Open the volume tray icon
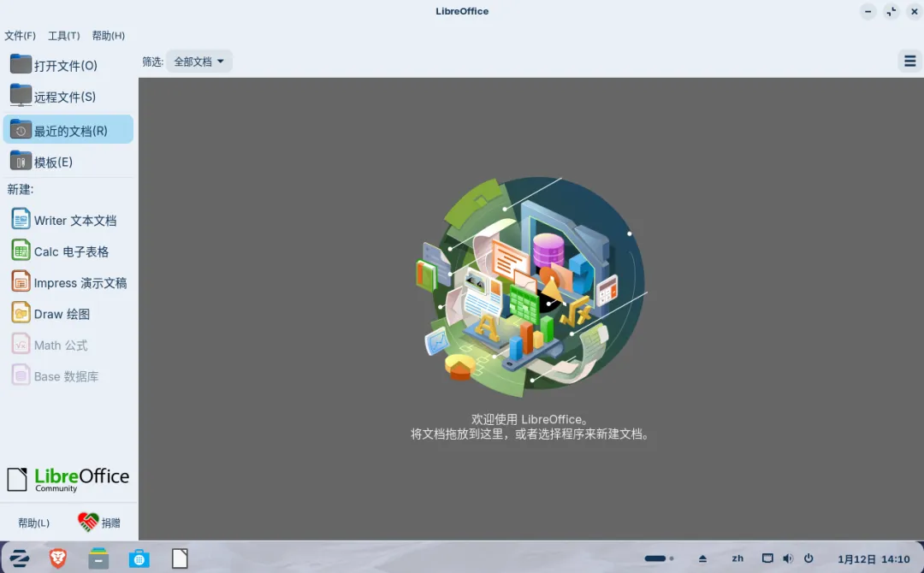Viewport: 924px width, 573px height. pos(788,558)
